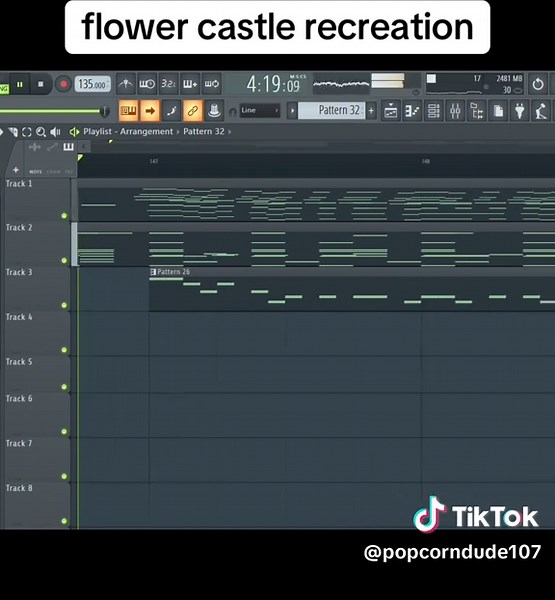The width and height of the screenshot is (555, 600).
Task: Click the plus button above the track list
Action: click(16, 170)
